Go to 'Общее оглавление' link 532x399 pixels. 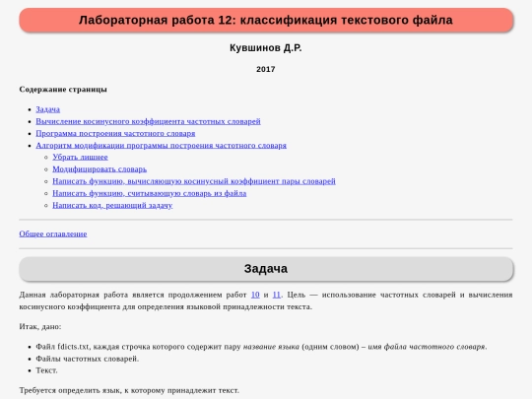(53, 233)
